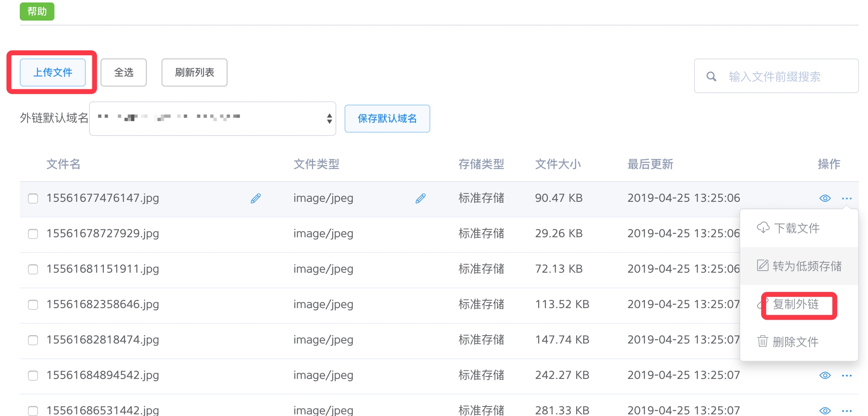Choose 转为低频存储 in the actions menu
This screenshot has height=416, width=868.
799,266
